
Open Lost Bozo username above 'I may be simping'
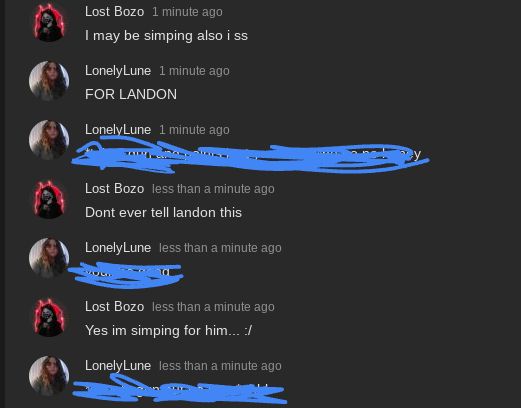pyautogui.click(x=114, y=12)
